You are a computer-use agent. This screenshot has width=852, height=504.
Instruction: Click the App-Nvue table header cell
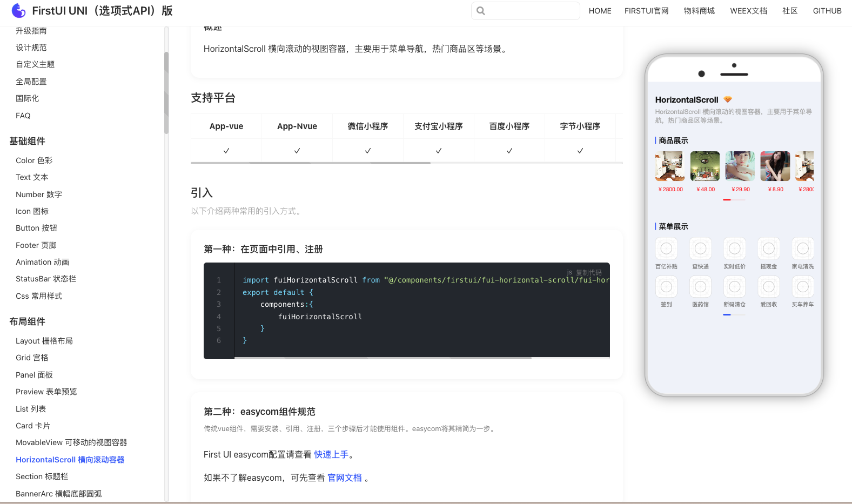pos(297,126)
